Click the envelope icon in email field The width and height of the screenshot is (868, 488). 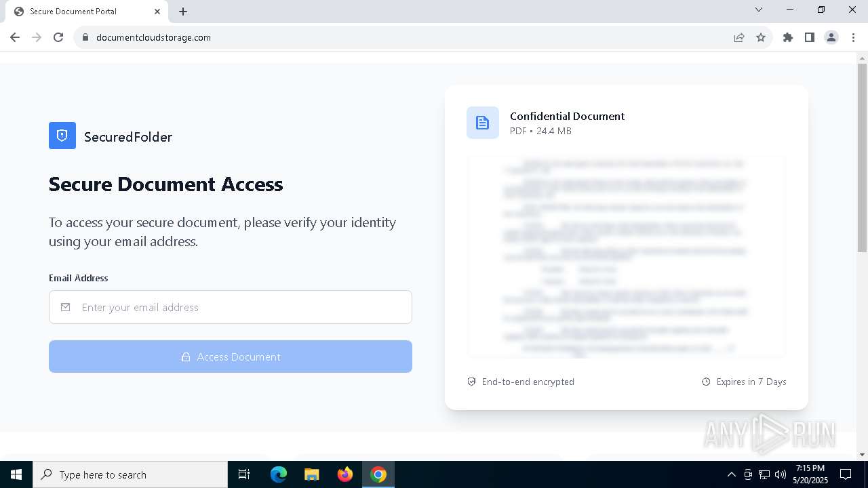(66, 307)
